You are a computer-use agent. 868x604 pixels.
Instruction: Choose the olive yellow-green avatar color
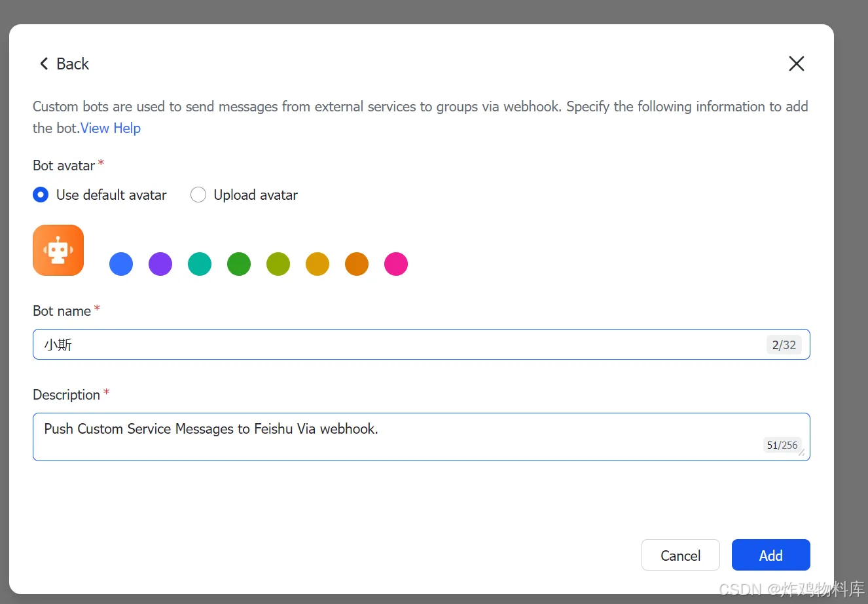(278, 264)
